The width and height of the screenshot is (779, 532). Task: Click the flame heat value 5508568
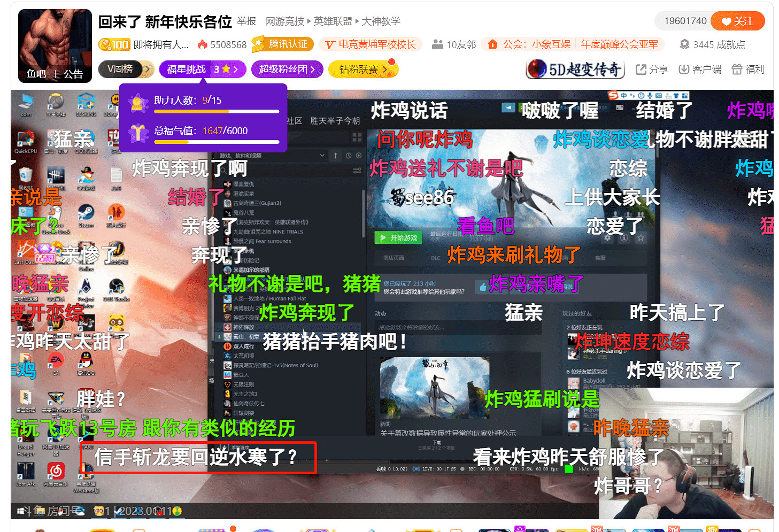pos(222,45)
